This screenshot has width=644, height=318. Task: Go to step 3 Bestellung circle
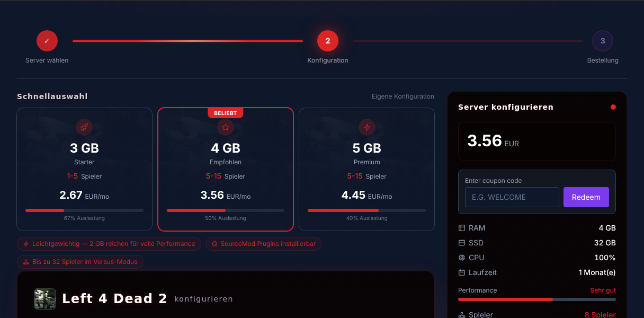[x=603, y=41]
